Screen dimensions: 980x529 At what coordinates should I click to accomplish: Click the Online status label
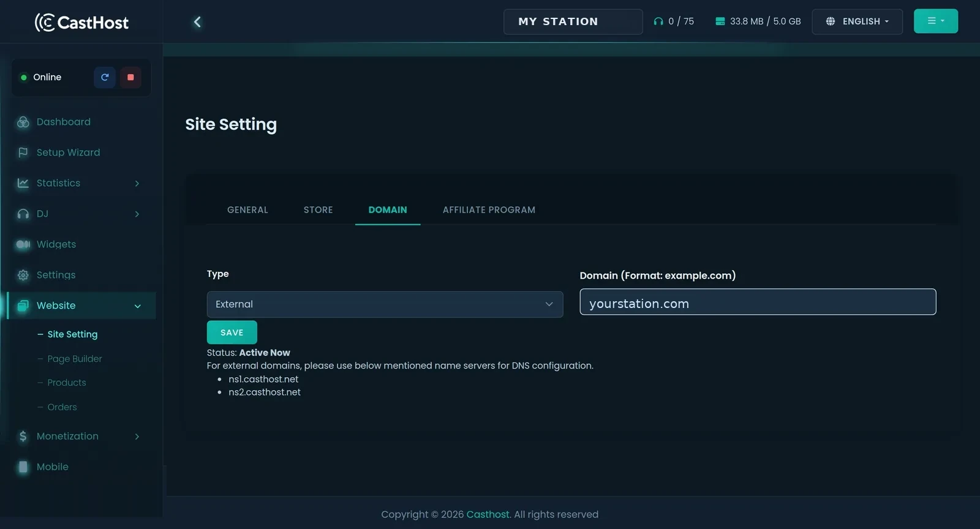pos(47,77)
